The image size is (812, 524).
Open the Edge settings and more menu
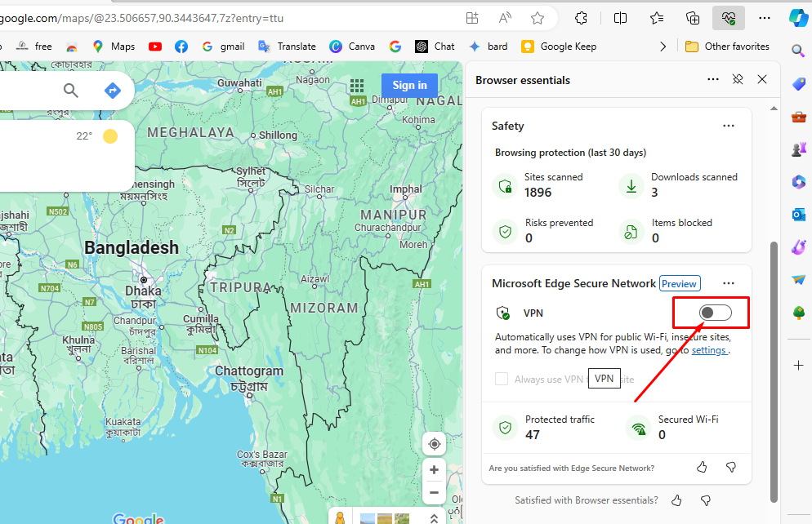765,17
